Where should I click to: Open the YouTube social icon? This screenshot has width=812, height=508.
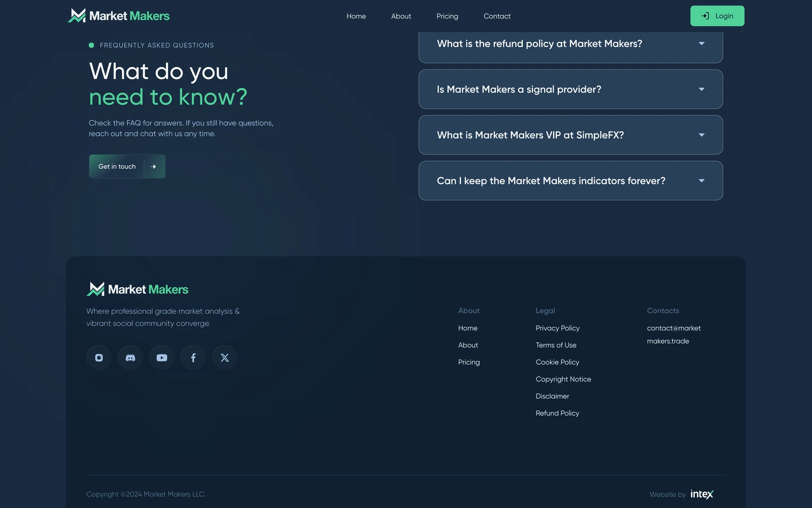pyautogui.click(x=162, y=358)
